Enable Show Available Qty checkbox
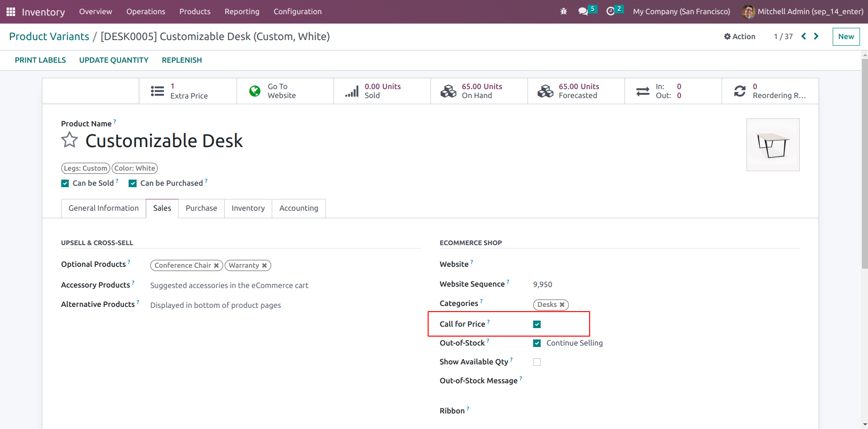 point(537,362)
